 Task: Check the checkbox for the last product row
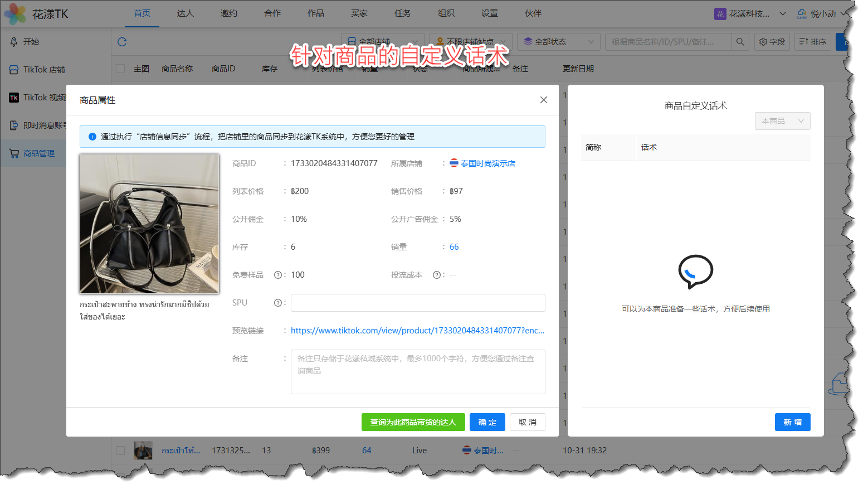(x=120, y=451)
